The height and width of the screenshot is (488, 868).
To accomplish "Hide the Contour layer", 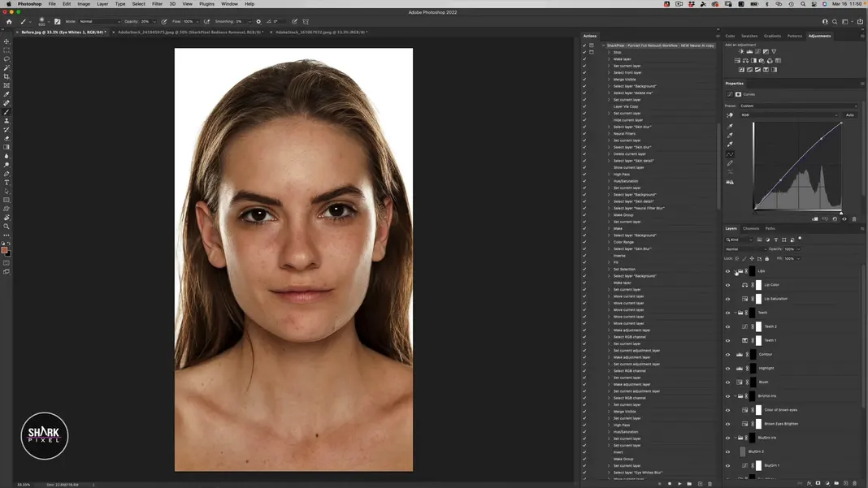I will 728,354.
